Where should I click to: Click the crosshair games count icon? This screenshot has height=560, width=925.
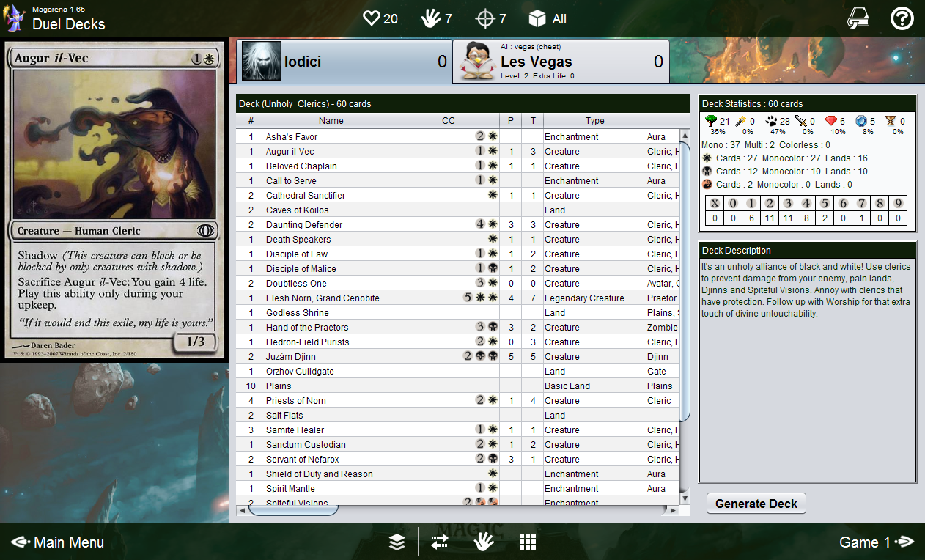pos(484,18)
